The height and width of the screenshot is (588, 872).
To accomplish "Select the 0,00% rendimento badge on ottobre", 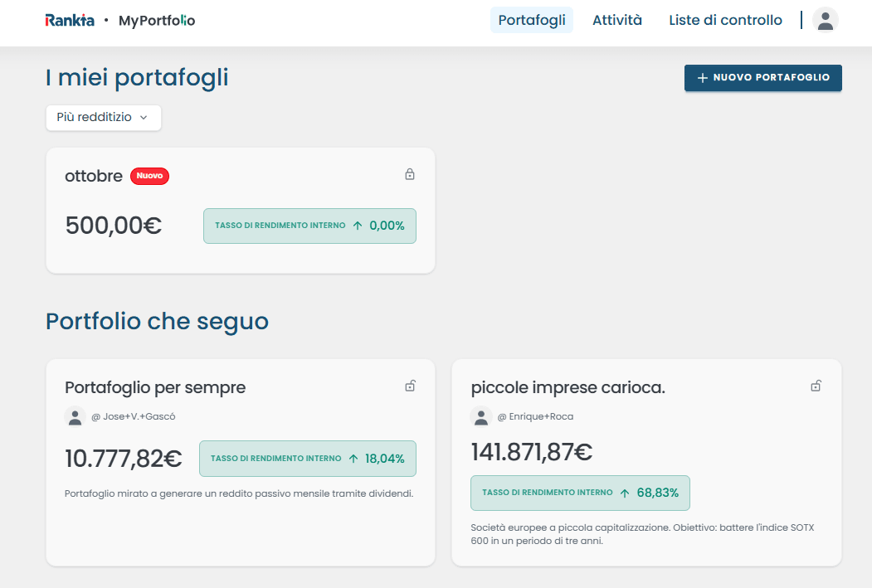I will 309,225.
